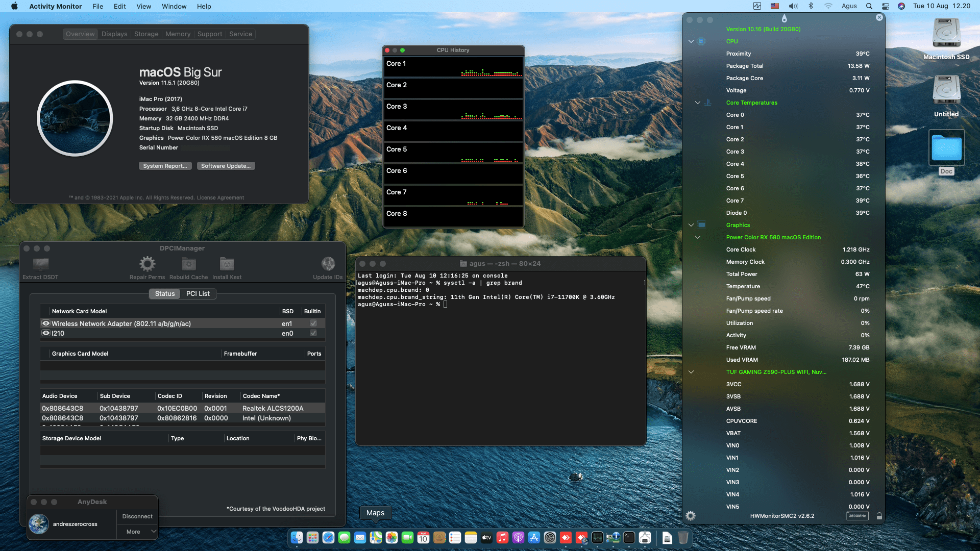Open the AnyDesk More dropdown
The height and width of the screenshot is (551, 980).
[137, 532]
